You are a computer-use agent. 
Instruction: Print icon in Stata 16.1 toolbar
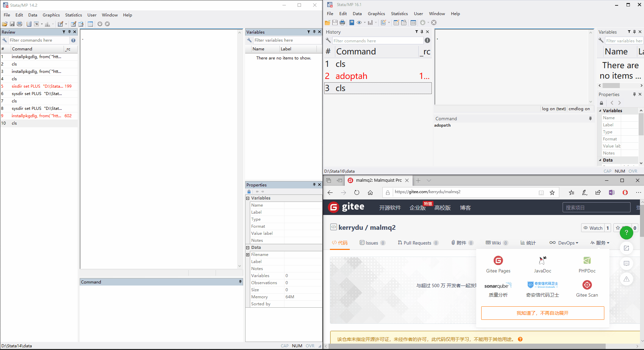click(342, 23)
